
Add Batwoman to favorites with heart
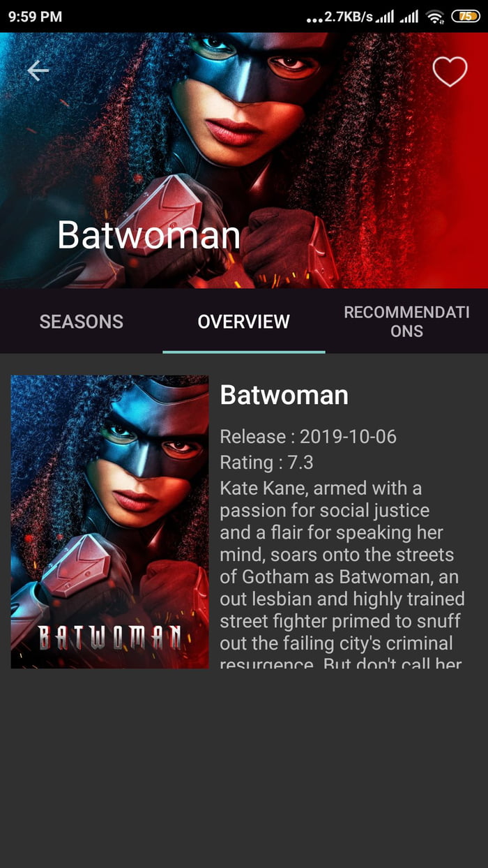point(450,71)
